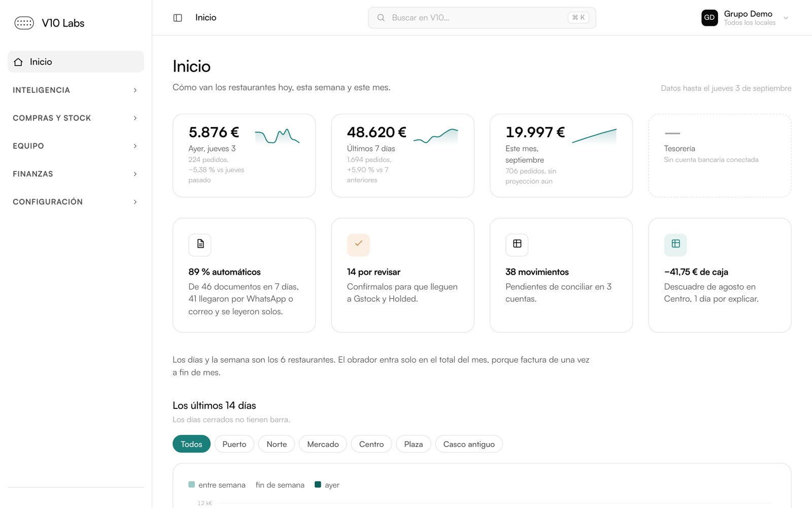
Task: Click the table icon above 38 movimientos
Action: [517, 244]
